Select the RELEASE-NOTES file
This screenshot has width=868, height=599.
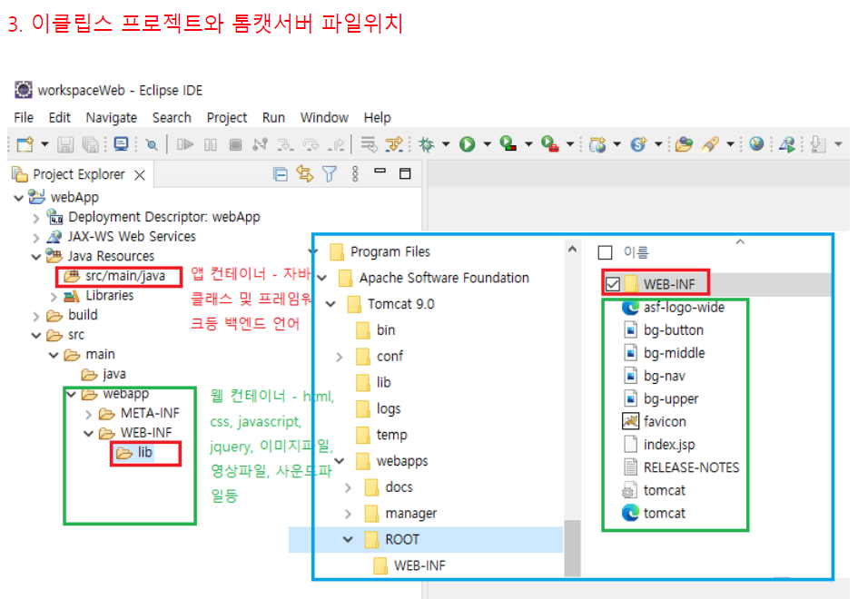tap(691, 468)
